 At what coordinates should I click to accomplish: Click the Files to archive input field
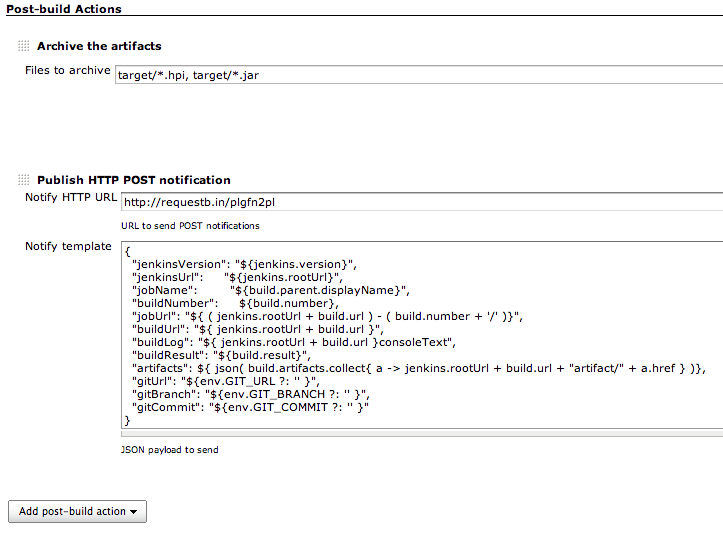[x=419, y=75]
